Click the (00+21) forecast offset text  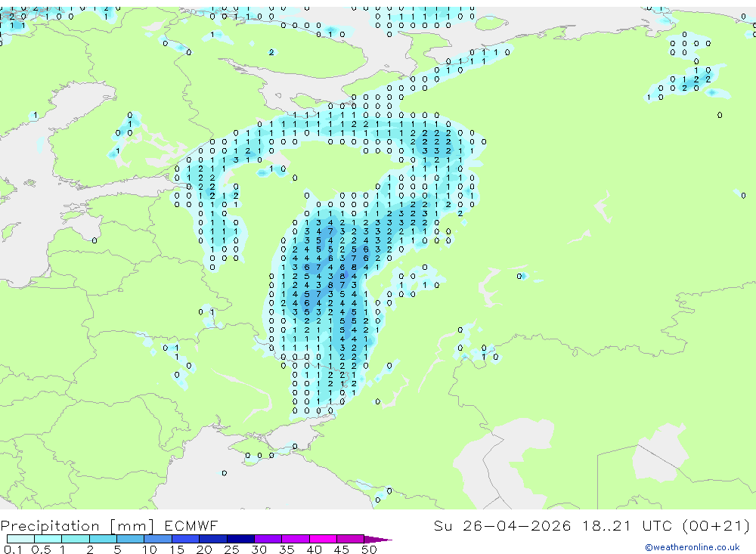pos(716,526)
